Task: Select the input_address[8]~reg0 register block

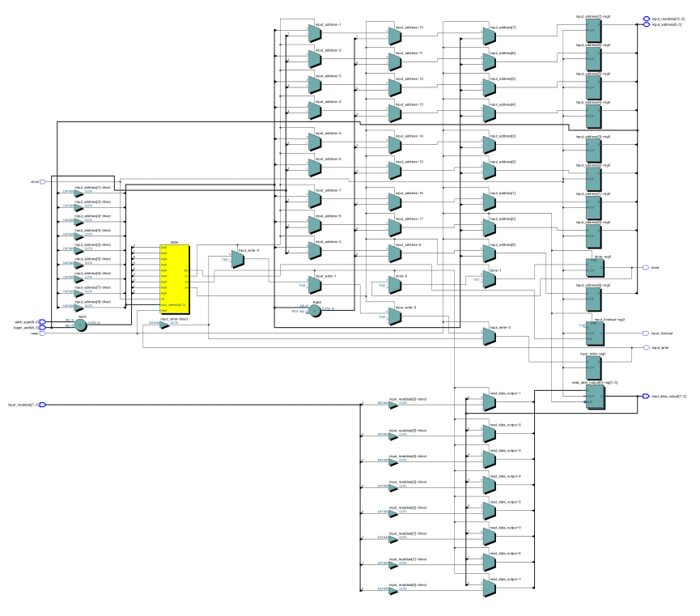Action: pyautogui.click(x=594, y=300)
